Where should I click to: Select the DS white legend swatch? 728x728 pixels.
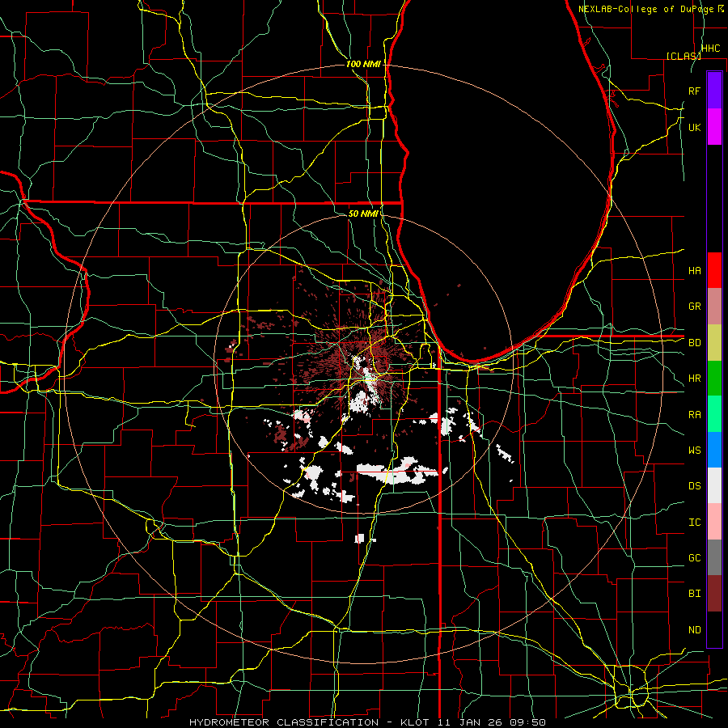coord(714,485)
